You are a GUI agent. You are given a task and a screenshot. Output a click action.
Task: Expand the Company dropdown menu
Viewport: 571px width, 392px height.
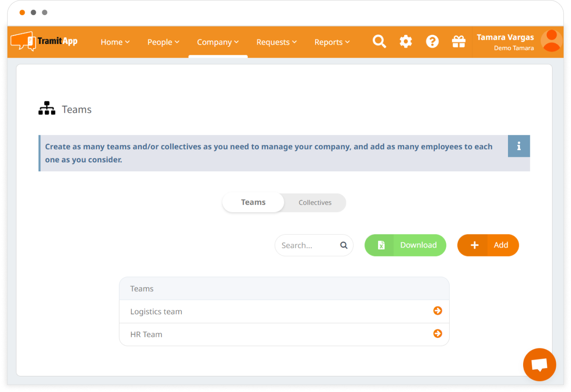pos(218,42)
